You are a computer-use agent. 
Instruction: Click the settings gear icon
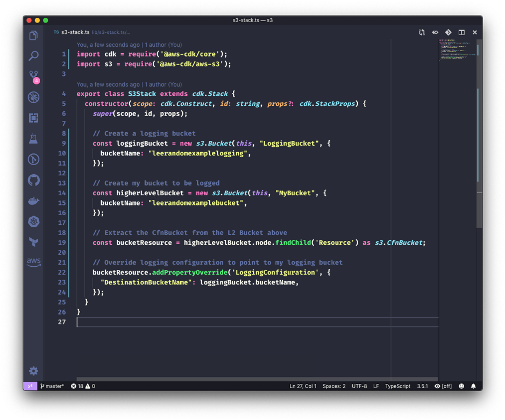click(x=33, y=371)
